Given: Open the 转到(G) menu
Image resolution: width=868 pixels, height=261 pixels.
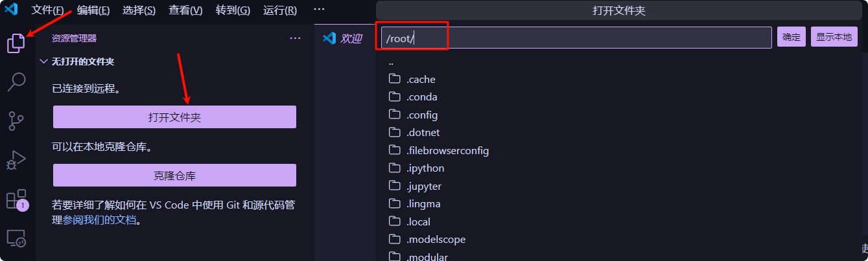Looking at the screenshot, I should point(233,10).
